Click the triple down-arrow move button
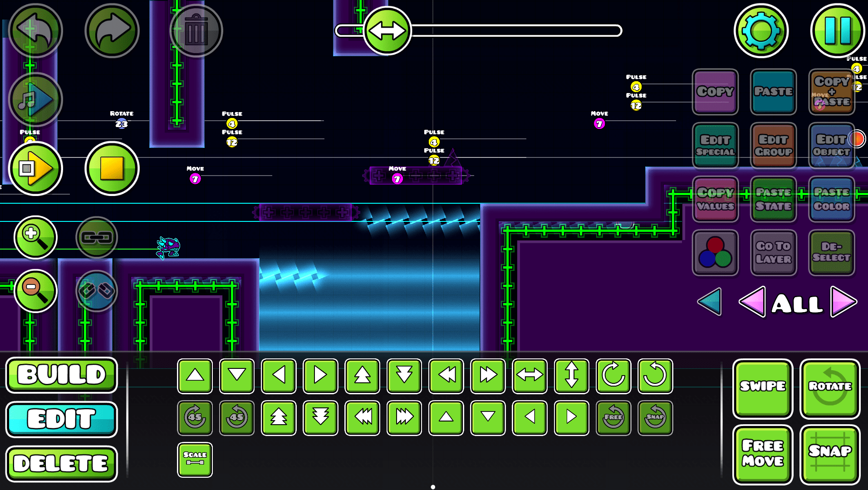This screenshot has width=868, height=490. click(320, 417)
